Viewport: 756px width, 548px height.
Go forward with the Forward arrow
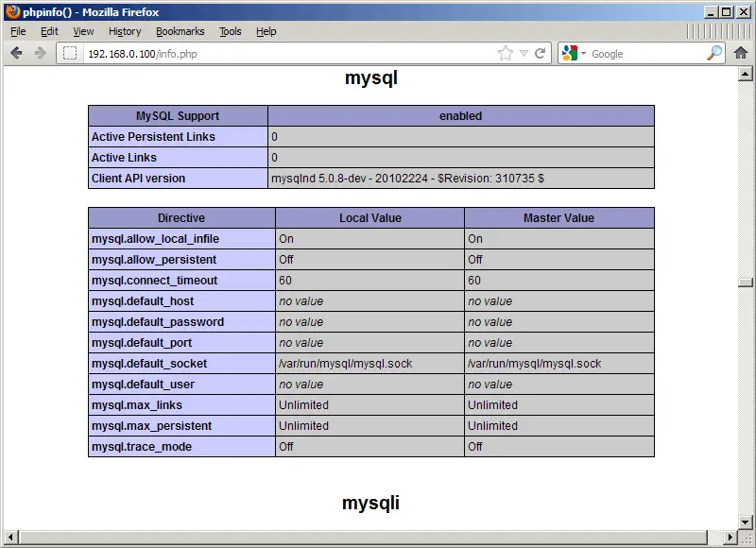click(40, 53)
